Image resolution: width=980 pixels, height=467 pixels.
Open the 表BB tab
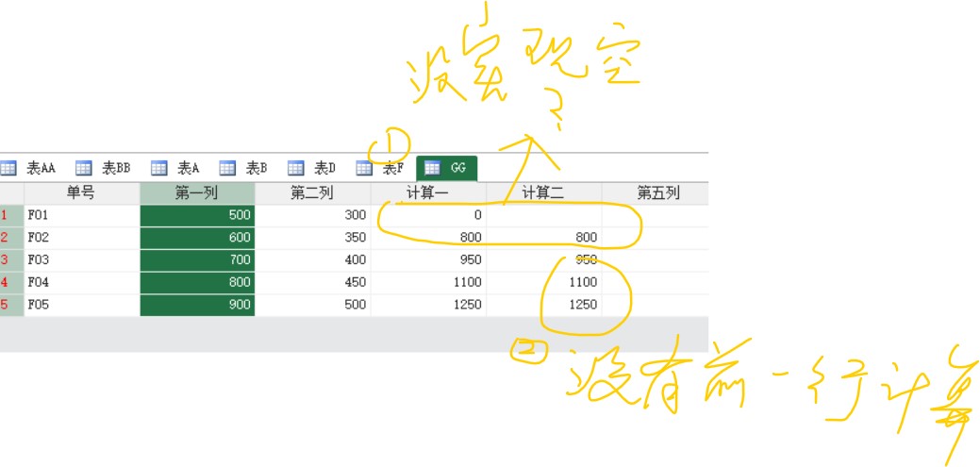103,168
